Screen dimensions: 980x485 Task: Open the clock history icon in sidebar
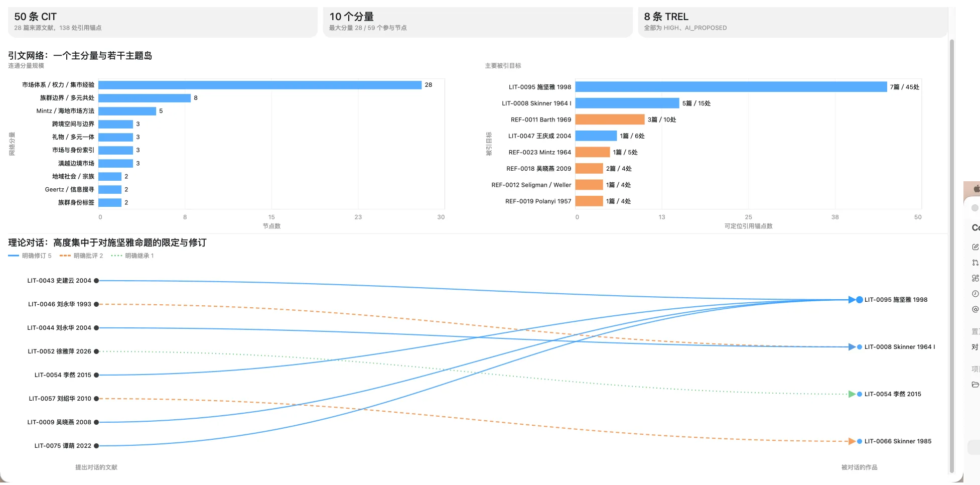pyautogui.click(x=975, y=294)
